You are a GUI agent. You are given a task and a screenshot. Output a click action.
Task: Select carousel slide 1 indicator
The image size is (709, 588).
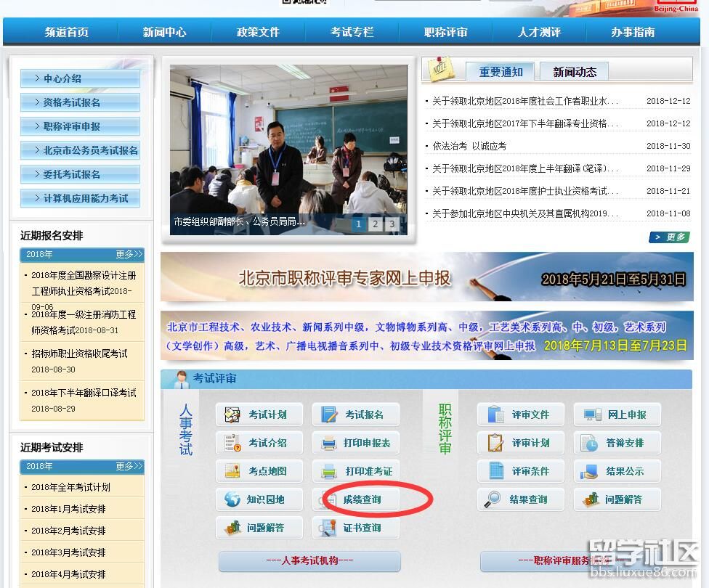pyautogui.click(x=358, y=224)
